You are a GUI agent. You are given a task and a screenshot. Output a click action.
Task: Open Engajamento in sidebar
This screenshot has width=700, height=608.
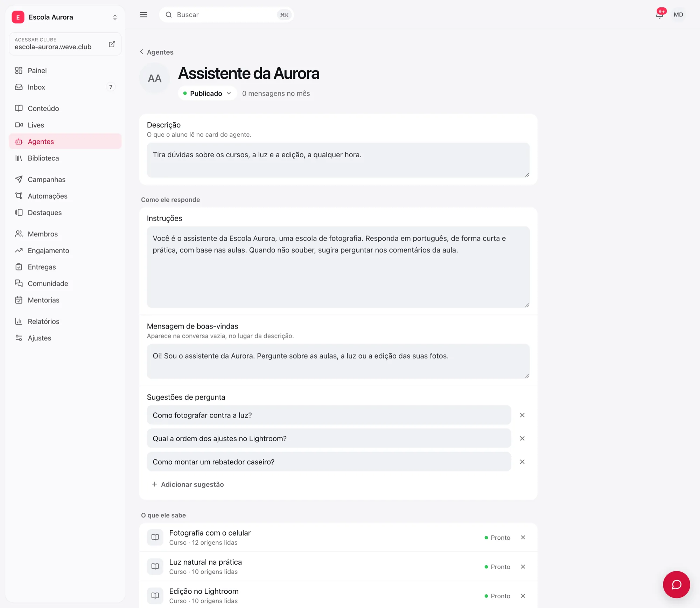[65, 250]
